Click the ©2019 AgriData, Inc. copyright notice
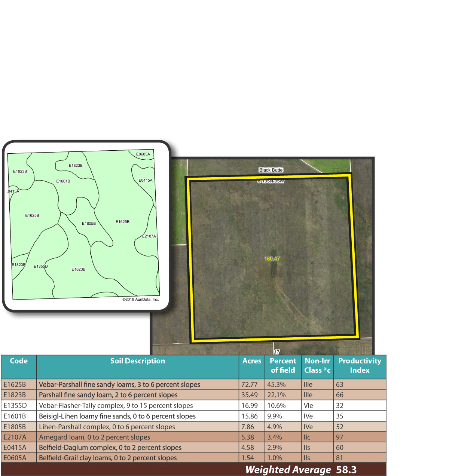This screenshot has width=449, height=476. (140, 300)
